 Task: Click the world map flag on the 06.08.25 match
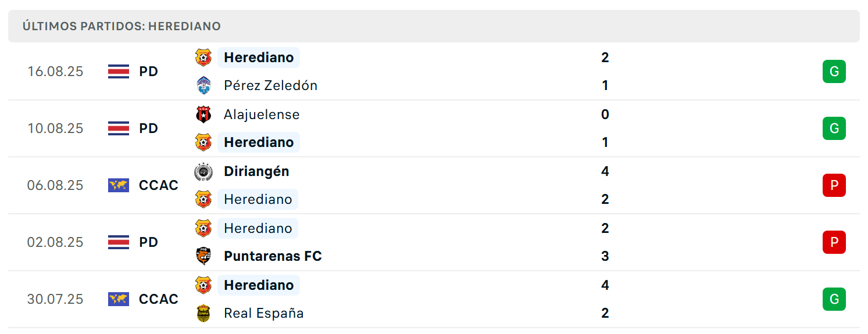point(119,185)
